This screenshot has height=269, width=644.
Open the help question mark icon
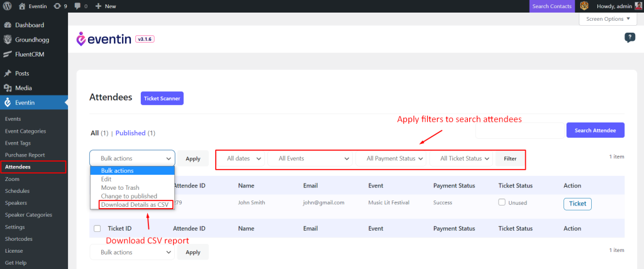tap(630, 38)
